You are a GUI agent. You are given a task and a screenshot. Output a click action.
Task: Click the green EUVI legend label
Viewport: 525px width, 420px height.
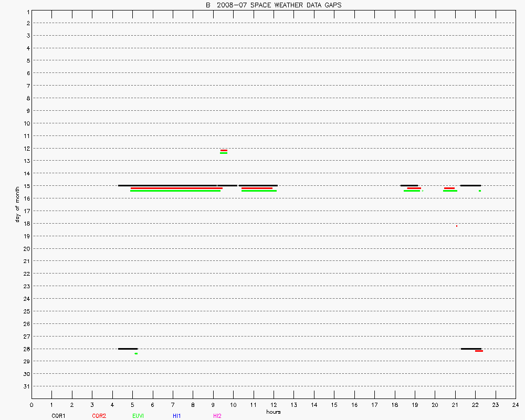[139, 416]
